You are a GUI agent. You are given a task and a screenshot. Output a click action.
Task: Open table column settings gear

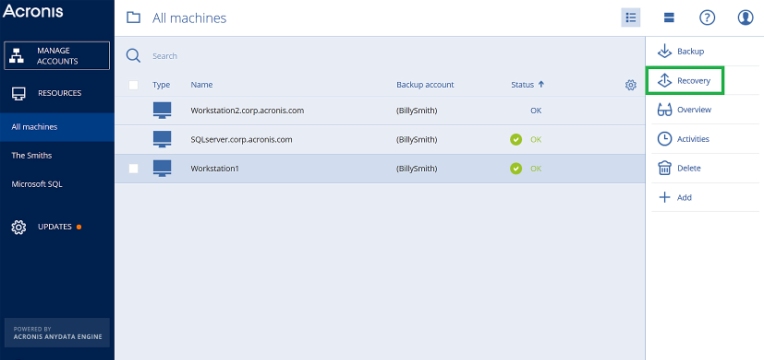point(630,85)
